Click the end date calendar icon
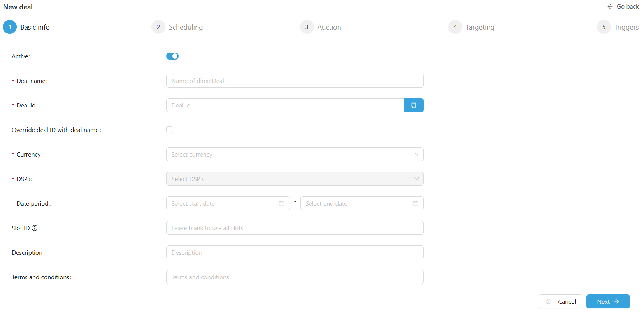Screen dimensions: 644x326 [x=416, y=203]
